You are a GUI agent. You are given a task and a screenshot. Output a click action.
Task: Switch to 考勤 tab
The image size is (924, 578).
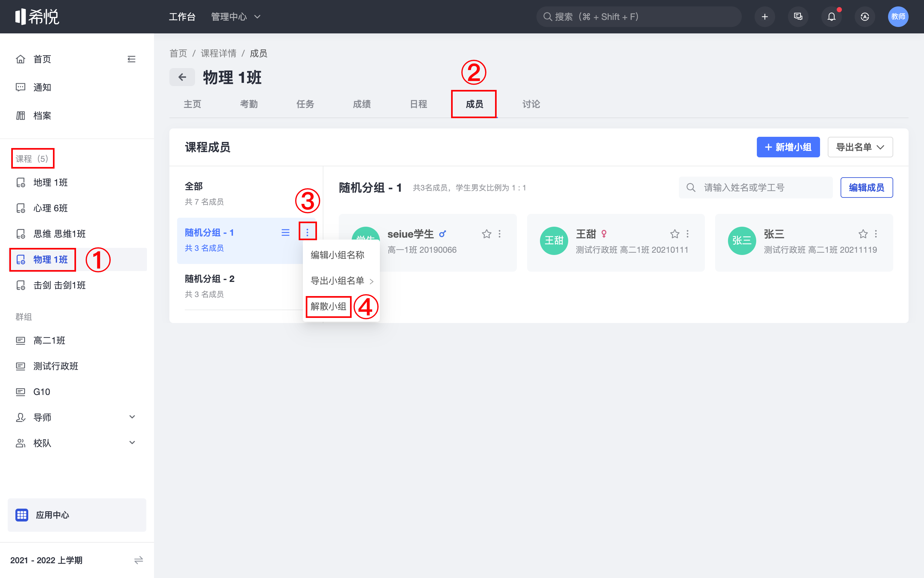(x=249, y=104)
